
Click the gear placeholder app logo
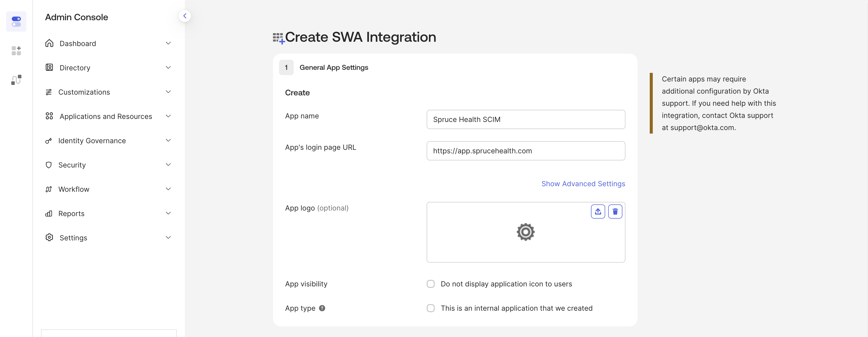pos(526,232)
